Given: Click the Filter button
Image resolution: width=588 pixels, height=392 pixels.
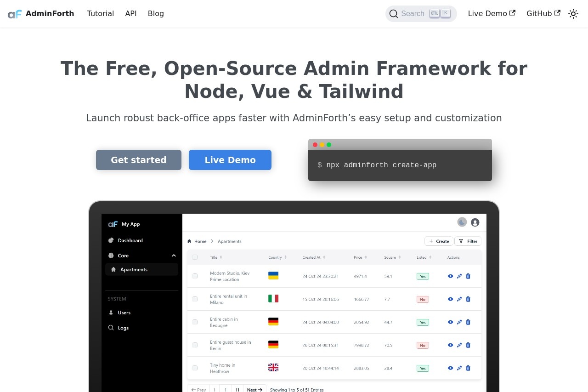Looking at the screenshot, I should pos(468,241).
